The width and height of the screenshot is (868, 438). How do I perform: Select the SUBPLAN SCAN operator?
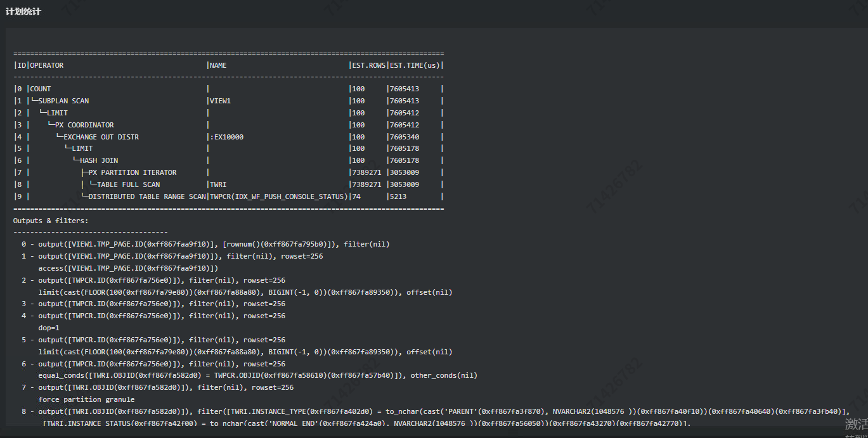click(x=63, y=101)
